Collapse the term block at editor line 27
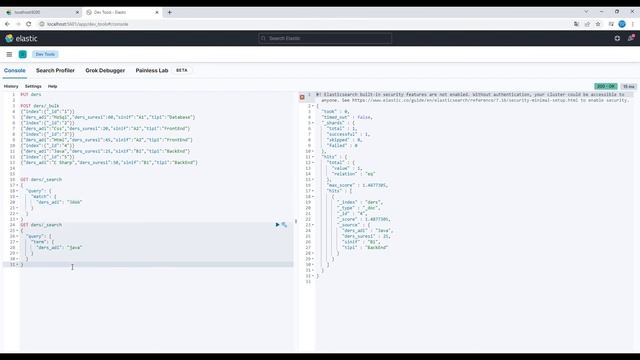640x360 pixels. [17, 242]
